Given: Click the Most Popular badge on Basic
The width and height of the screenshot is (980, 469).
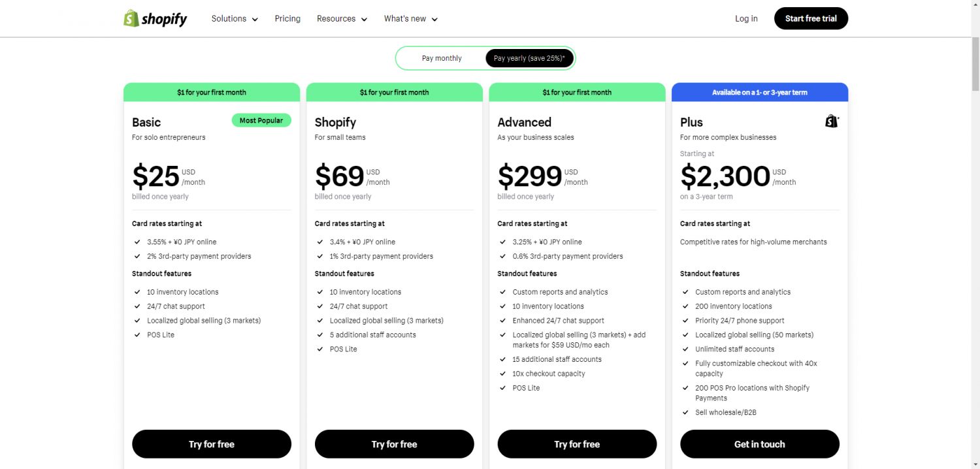Looking at the screenshot, I should (x=261, y=120).
